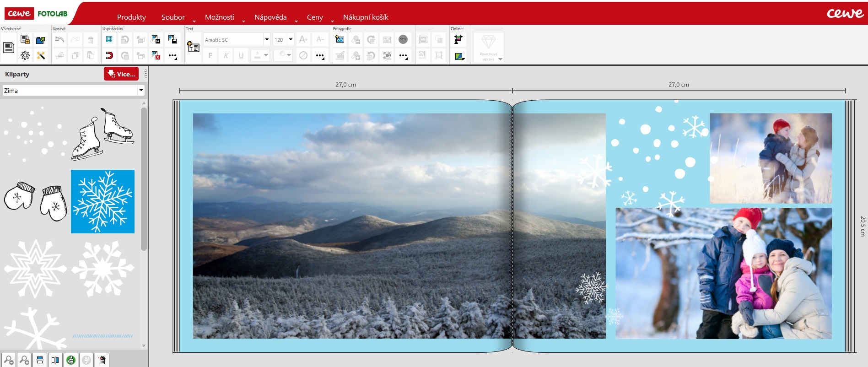Click the large save project floppy icon
This screenshot has height=367, width=868.
pyautogui.click(x=9, y=48)
